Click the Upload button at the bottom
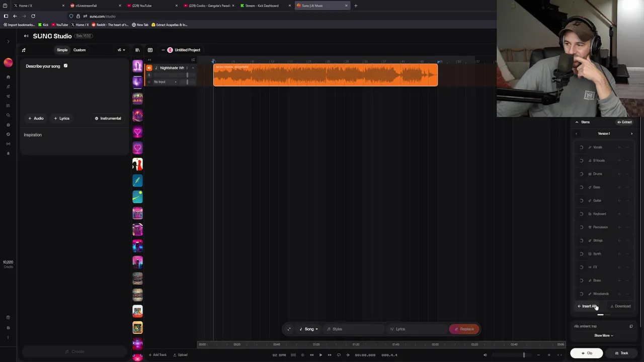 180,355
